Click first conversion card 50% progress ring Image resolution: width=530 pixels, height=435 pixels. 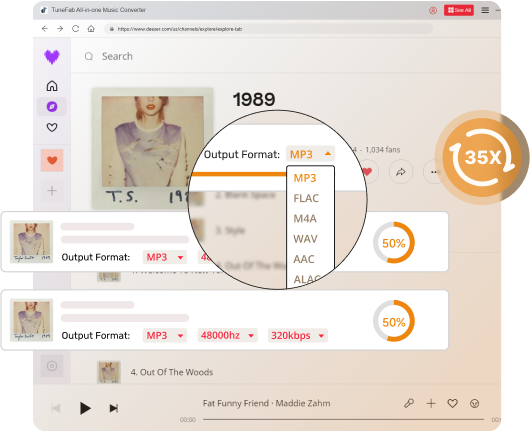394,243
